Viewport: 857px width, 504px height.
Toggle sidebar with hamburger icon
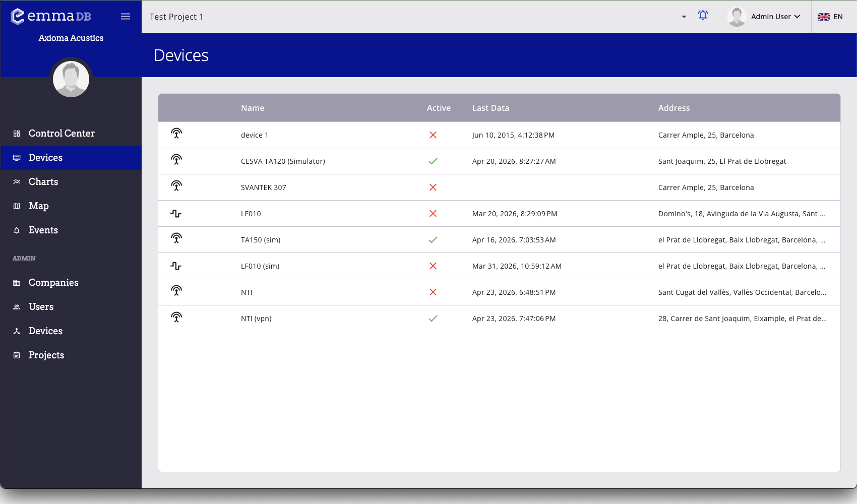[125, 16]
